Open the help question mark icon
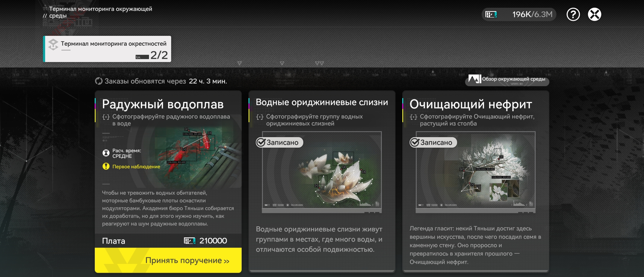The width and height of the screenshot is (644, 277). pyautogui.click(x=573, y=14)
